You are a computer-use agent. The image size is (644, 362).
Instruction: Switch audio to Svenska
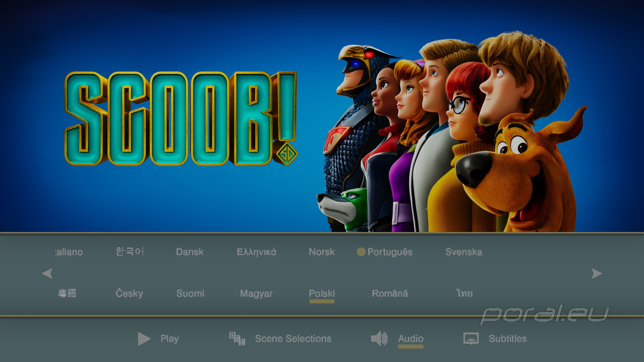point(464,252)
